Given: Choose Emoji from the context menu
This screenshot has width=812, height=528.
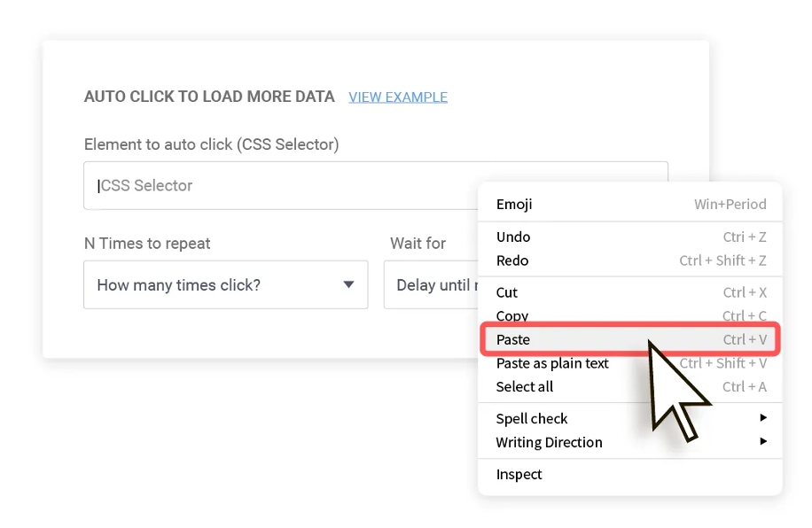Looking at the screenshot, I should tap(514, 204).
